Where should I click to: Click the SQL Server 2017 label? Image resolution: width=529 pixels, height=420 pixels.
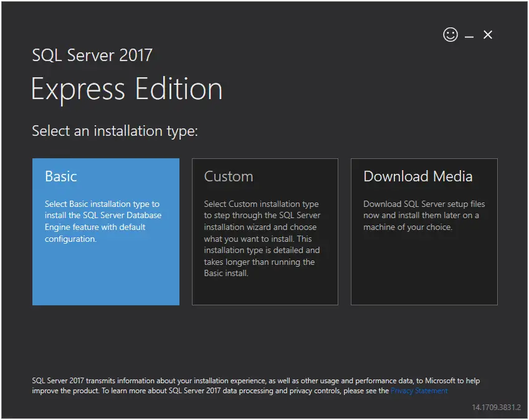(x=92, y=55)
